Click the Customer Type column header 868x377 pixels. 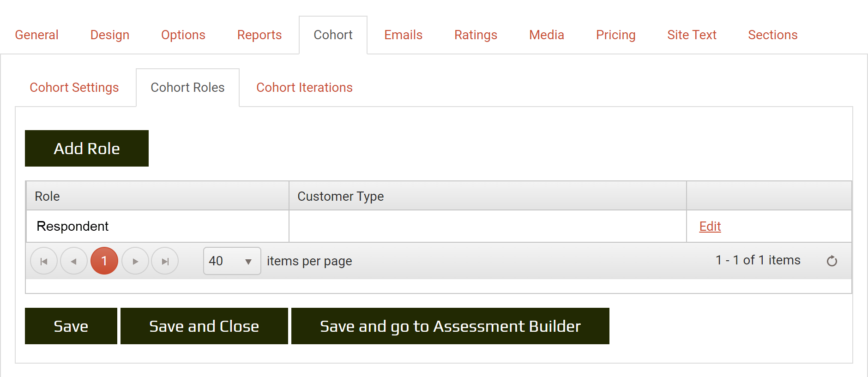[341, 196]
